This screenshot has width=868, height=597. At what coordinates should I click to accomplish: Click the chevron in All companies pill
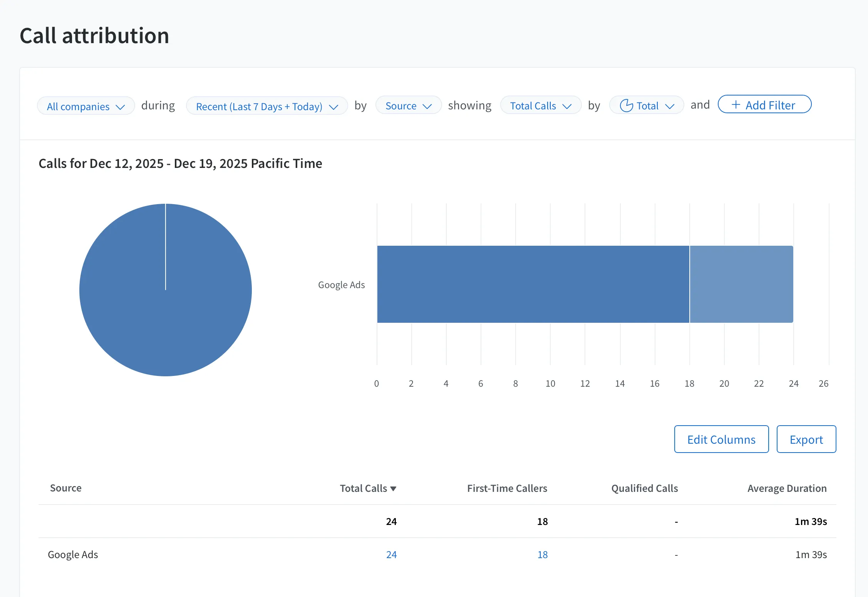121,107
